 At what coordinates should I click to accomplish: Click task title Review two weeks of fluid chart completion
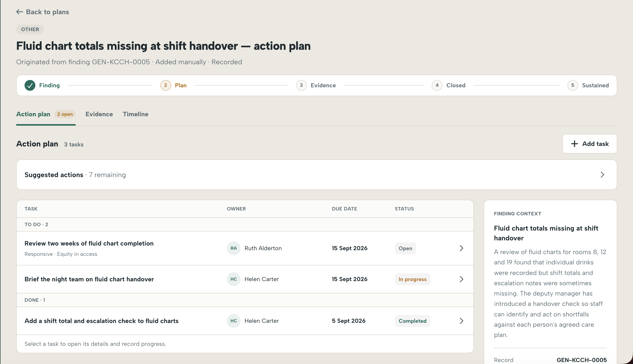point(89,243)
